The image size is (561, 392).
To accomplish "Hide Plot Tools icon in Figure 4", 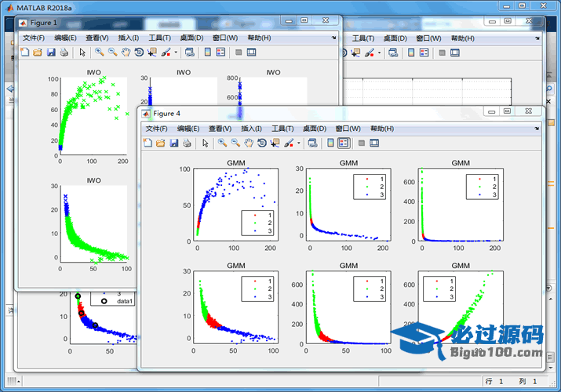I will pos(362,143).
